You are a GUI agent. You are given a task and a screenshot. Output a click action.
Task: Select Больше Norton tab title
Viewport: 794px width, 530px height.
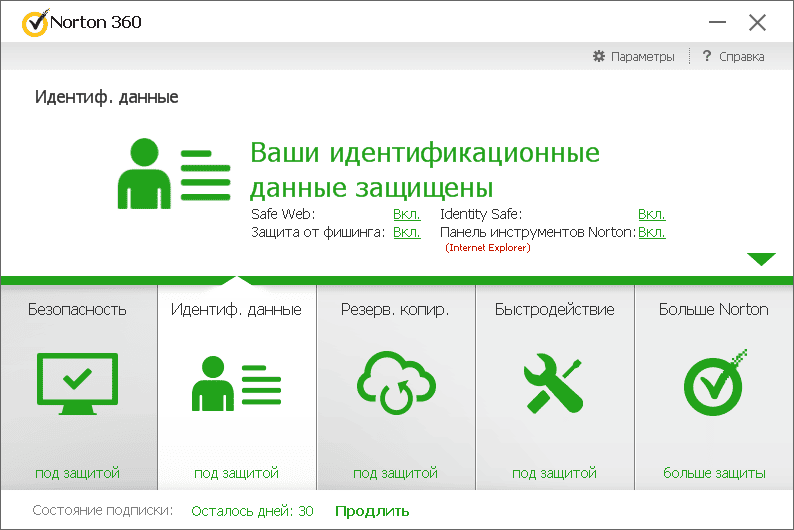[x=713, y=309]
